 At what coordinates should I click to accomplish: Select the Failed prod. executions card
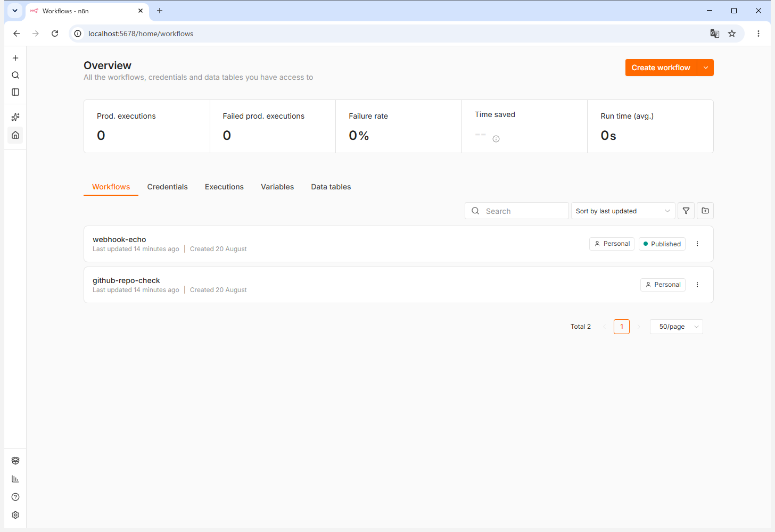pos(273,127)
